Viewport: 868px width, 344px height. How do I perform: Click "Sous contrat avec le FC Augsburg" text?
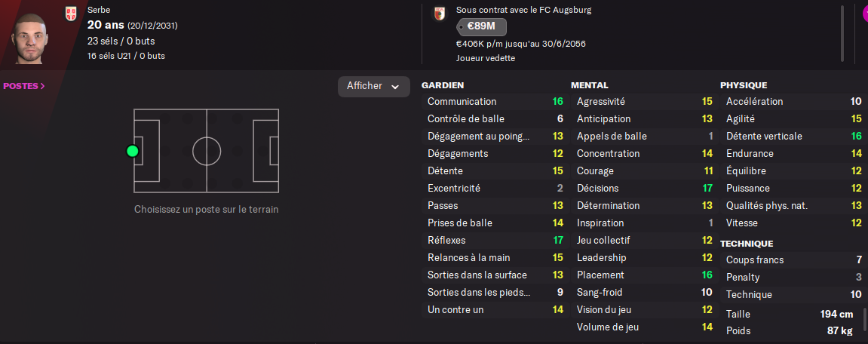(523, 10)
